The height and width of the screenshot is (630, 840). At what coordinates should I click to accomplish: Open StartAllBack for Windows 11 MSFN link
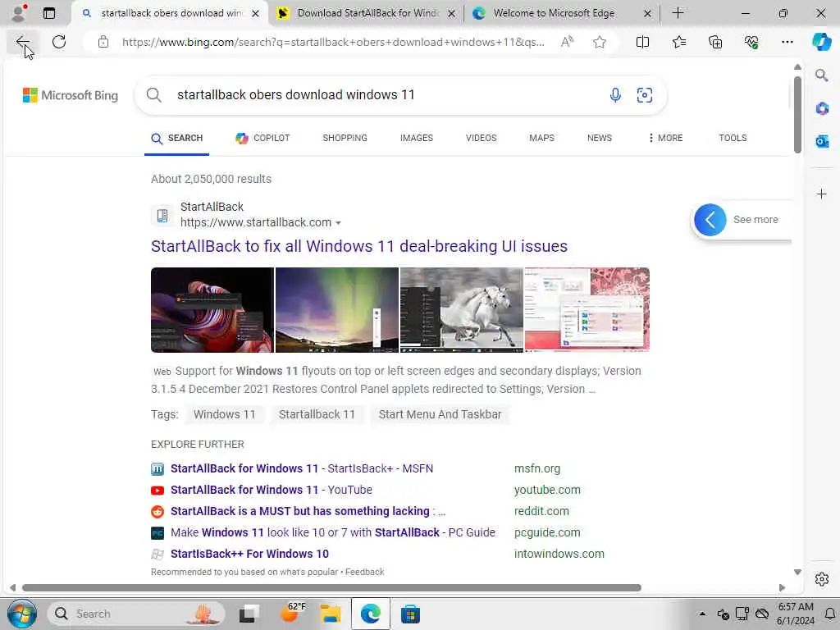click(x=302, y=468)
